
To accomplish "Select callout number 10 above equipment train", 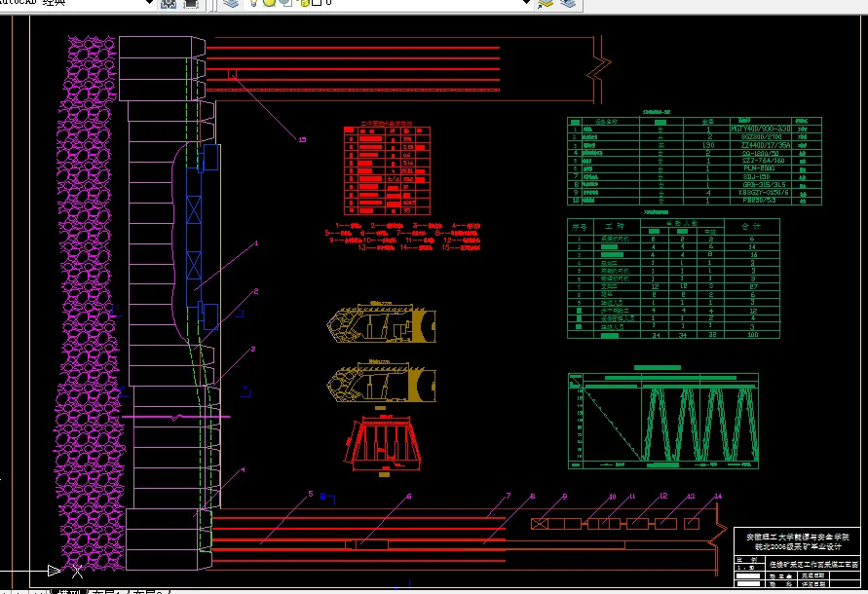I will [x=612, y=497].
